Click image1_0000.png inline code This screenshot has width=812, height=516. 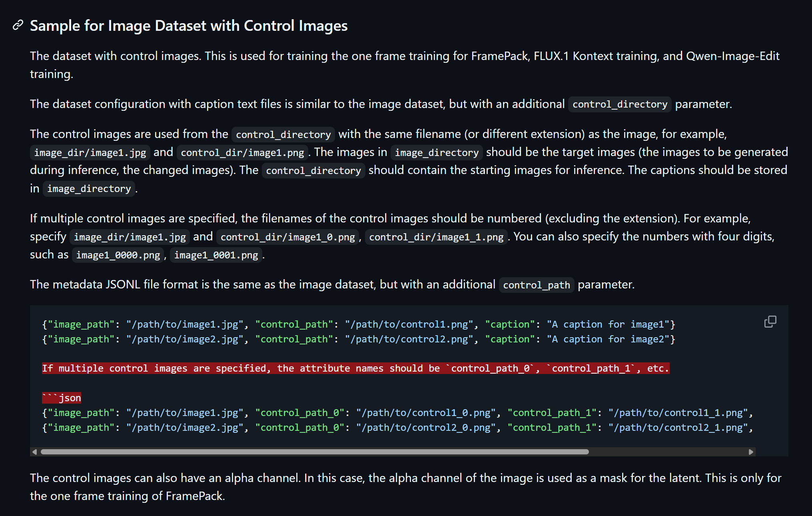tap(118, 255)
